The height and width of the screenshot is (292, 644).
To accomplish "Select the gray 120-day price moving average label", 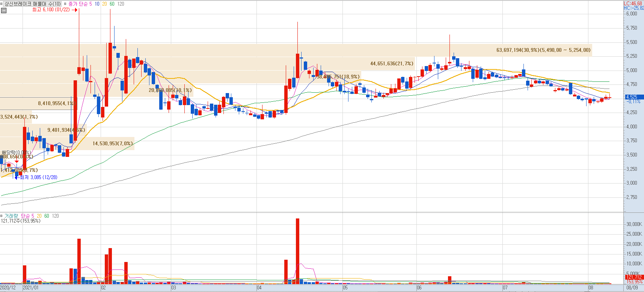I will (121, 4).
